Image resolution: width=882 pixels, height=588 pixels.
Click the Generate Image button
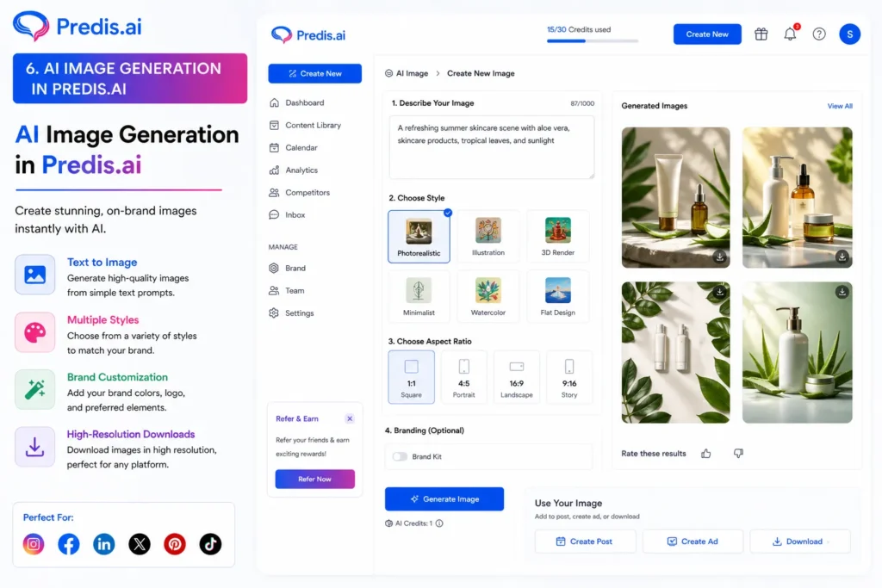pos(444,499)
